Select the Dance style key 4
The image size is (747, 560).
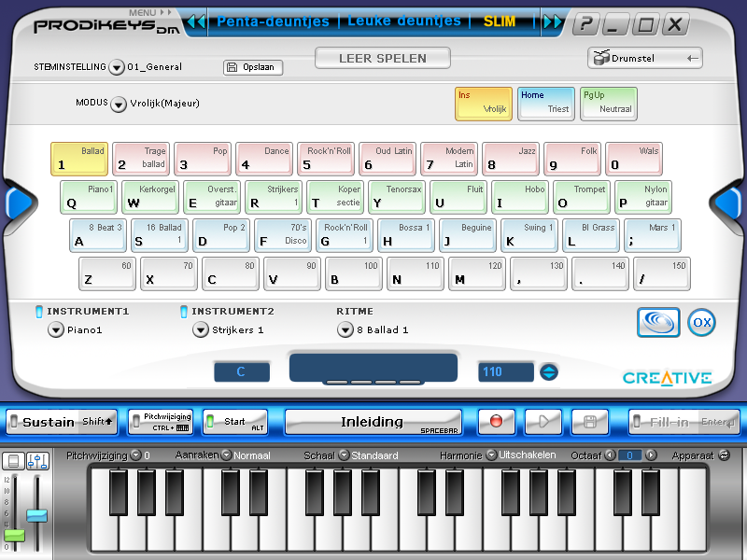point(264,159)
